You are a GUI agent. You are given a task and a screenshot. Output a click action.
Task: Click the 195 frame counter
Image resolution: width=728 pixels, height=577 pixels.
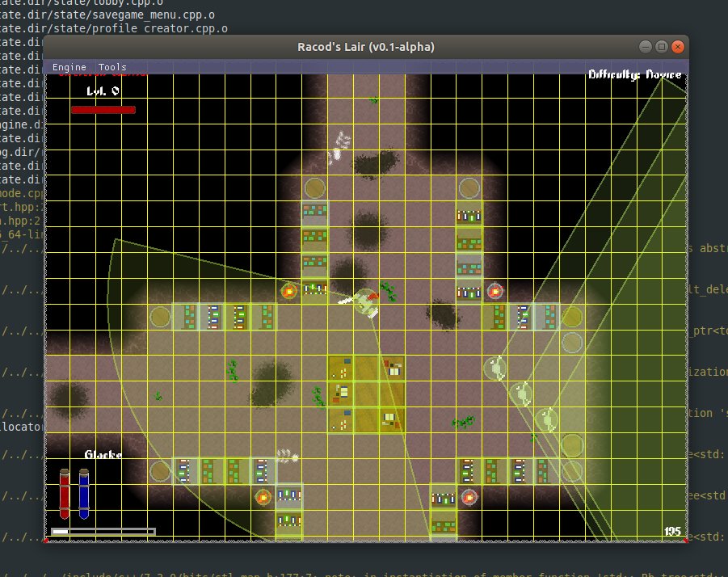pyautogui.click(x=672, y=531)
